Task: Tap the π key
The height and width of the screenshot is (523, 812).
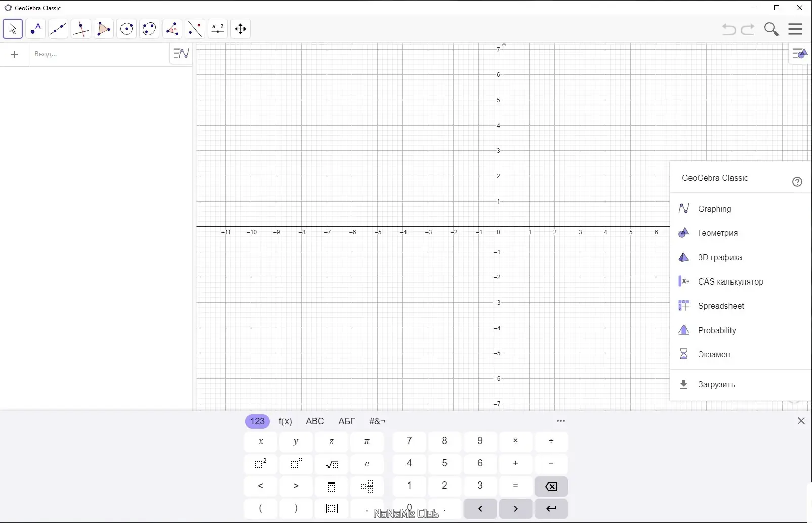Action: click(x=367, y=441)
